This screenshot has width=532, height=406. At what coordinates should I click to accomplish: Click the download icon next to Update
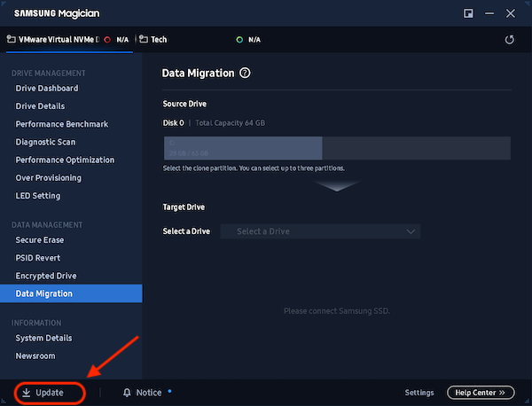(x=26, y=393)
